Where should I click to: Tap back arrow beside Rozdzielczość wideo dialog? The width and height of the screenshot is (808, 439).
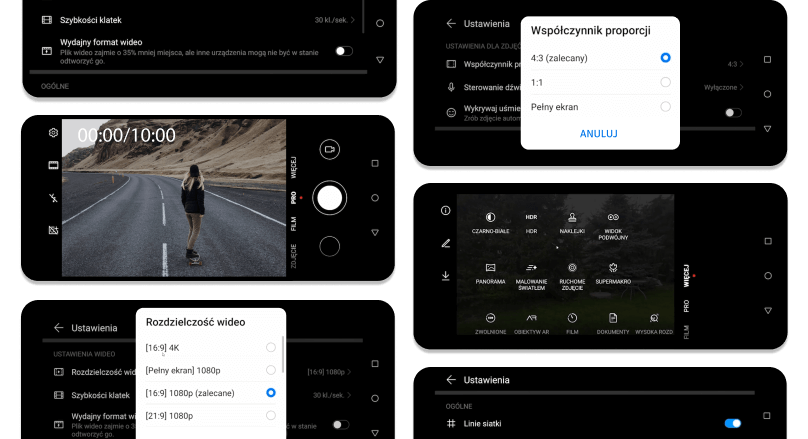click(59, 328)
